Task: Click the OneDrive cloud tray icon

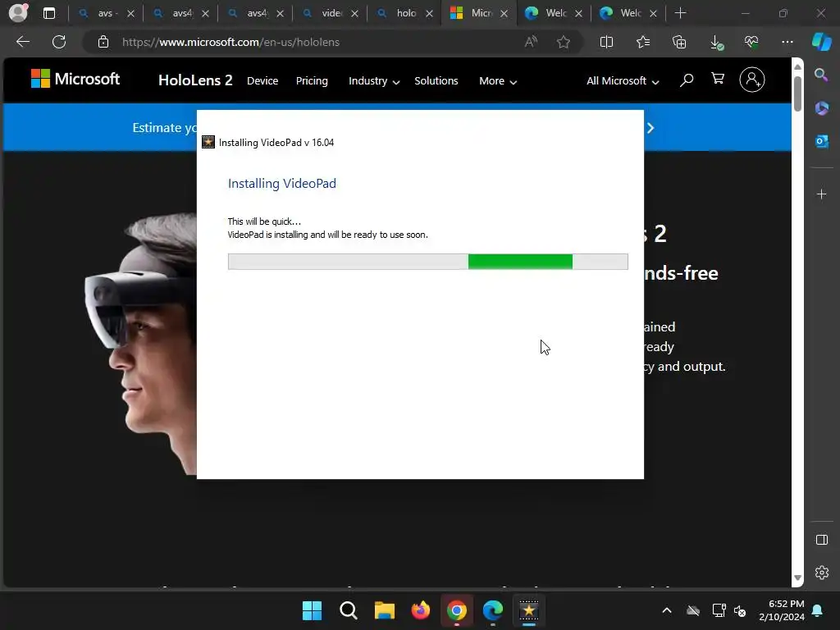Action: [693, 610]
